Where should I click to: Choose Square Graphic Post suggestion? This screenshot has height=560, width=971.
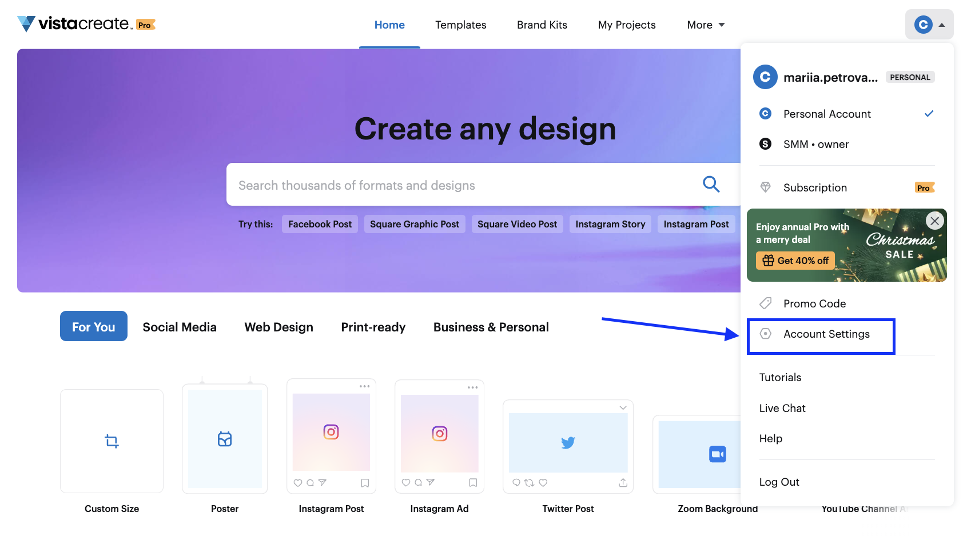(415, 224)
